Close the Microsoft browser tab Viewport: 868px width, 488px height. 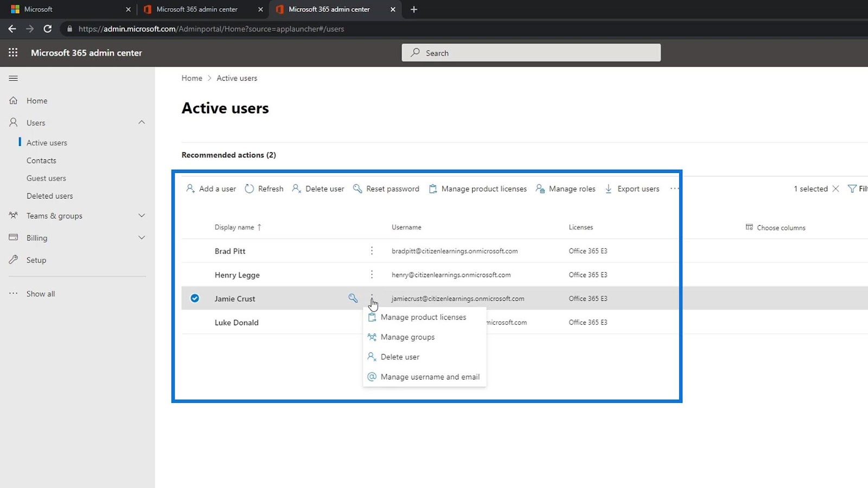(x=128, y=9)
